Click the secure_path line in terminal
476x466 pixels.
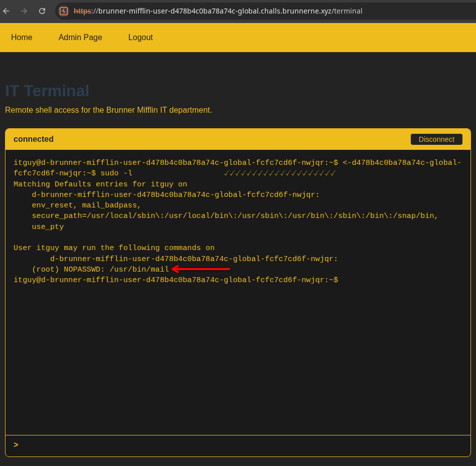tap(235, 216)
